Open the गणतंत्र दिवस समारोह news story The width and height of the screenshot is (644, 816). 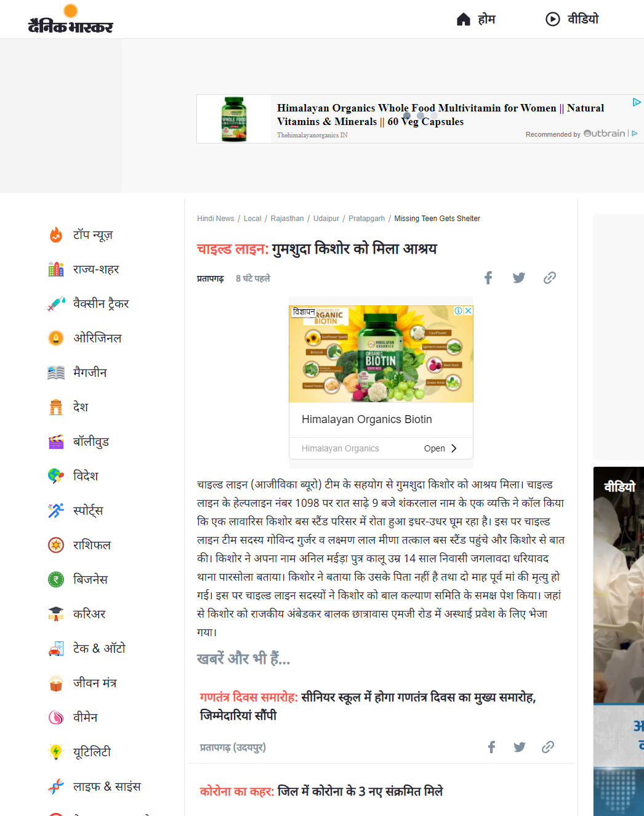(x=368, y=706)
